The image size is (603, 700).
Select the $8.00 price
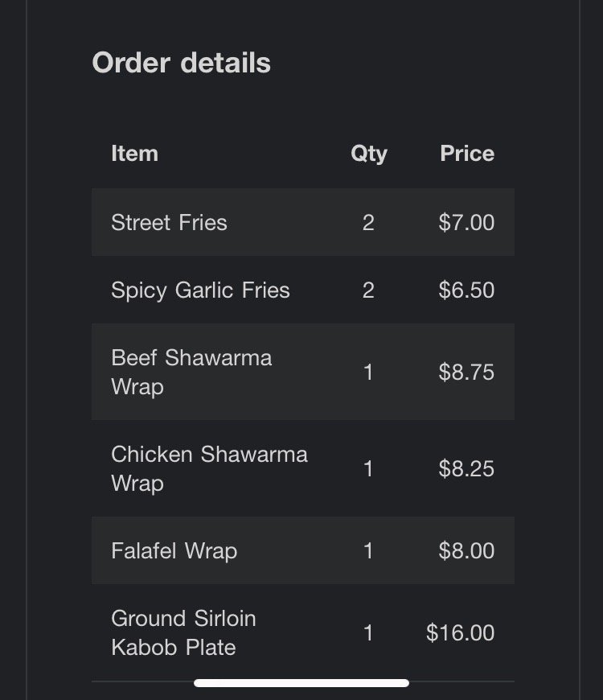[x=466, y=551]
